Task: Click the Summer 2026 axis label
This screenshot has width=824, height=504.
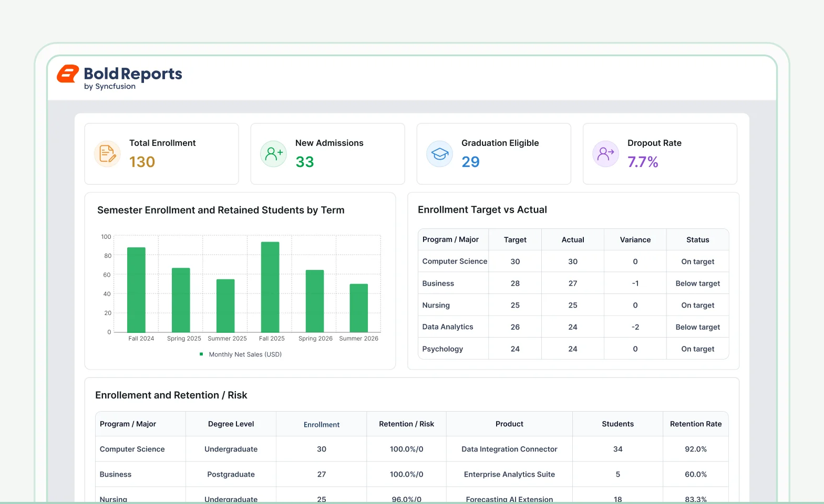Action: tap(359, 339)
